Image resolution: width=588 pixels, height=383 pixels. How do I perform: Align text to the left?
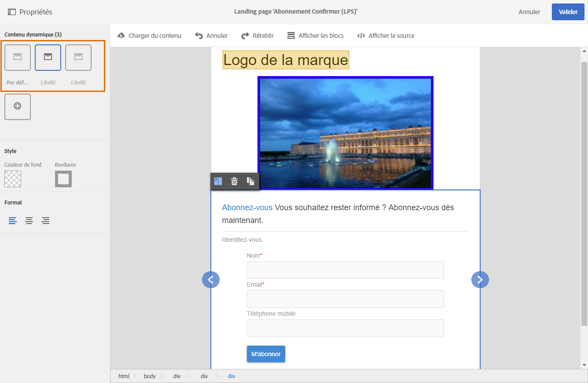12,221
